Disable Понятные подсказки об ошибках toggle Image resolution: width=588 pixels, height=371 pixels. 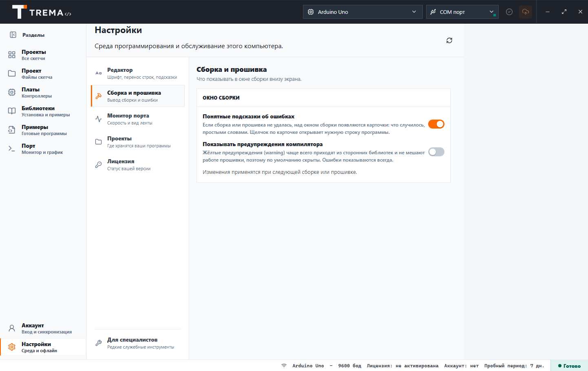(436, 124)
